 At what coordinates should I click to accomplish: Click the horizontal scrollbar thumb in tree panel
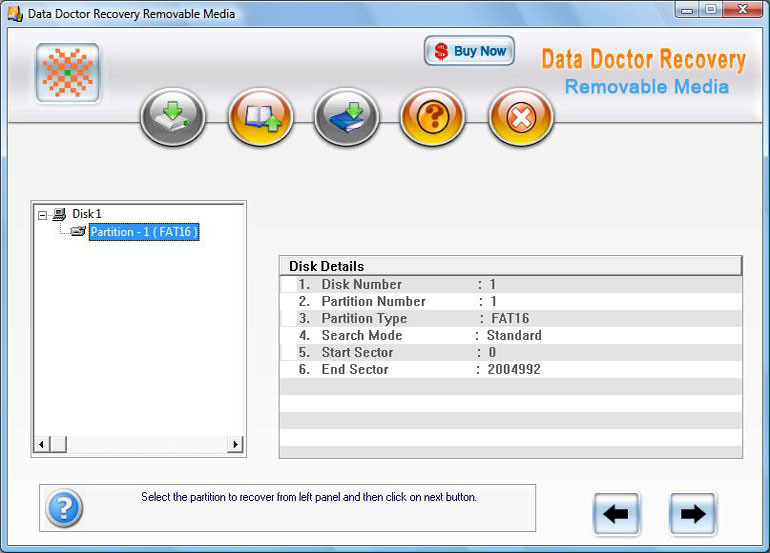pyautogui.click(x=58, y=444)
